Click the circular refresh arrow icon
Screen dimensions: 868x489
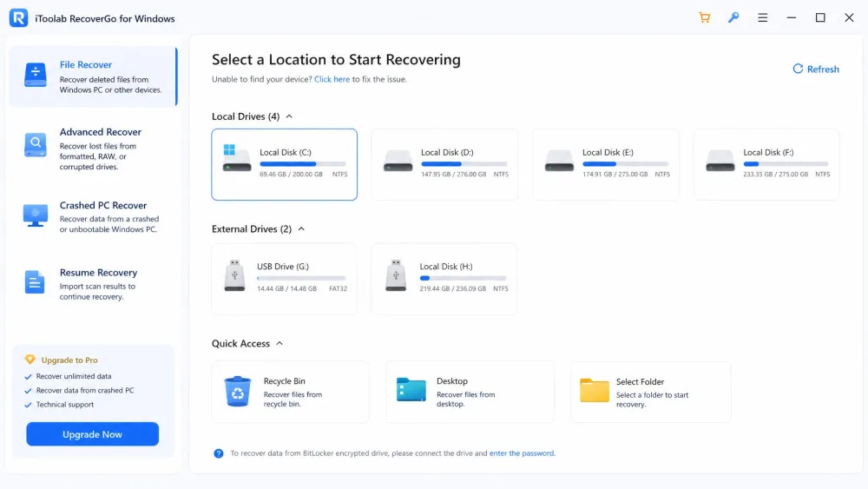798,69
